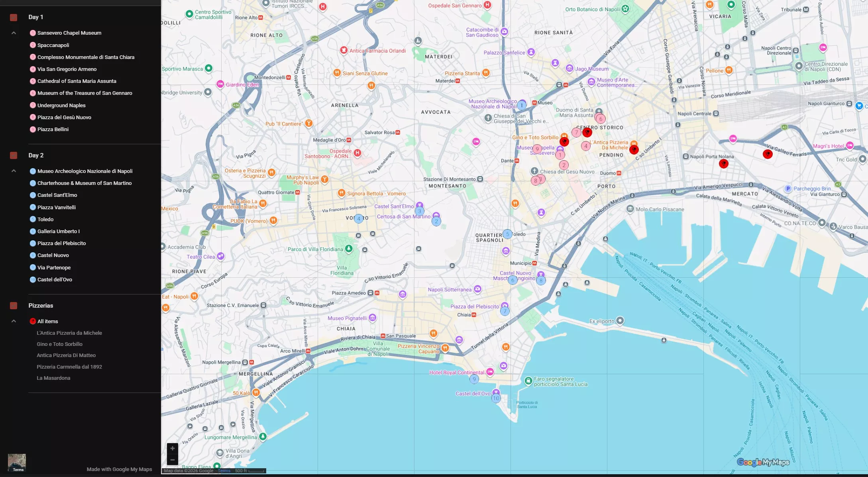Click Antica Farmacia Orlandi map icon
Image resolution: width=868 pixels, height=477 pixels.
[344, 50]
